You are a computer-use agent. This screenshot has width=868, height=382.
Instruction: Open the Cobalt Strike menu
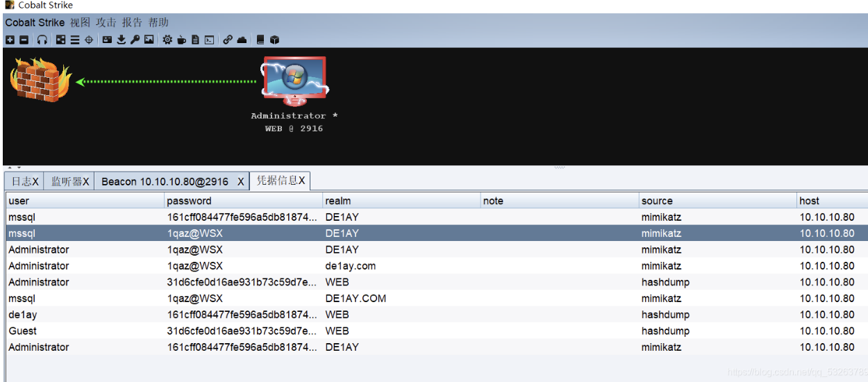[35, 22]
